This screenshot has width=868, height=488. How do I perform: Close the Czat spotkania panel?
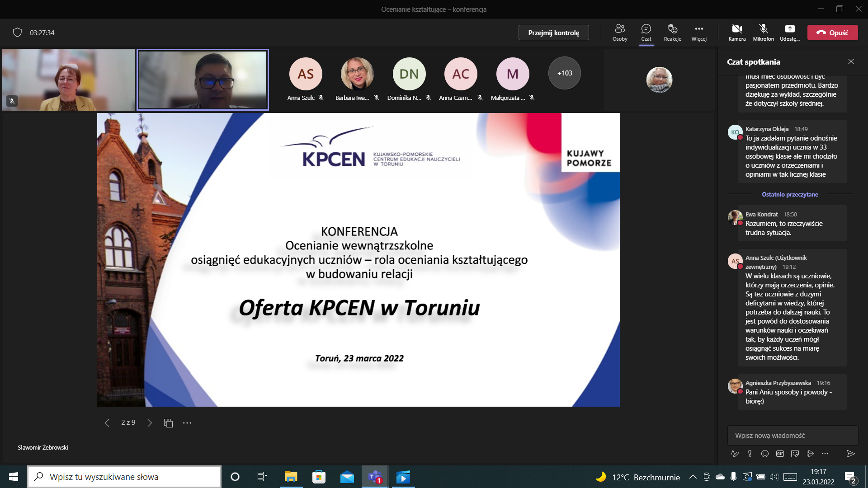(x=851, y=61)
